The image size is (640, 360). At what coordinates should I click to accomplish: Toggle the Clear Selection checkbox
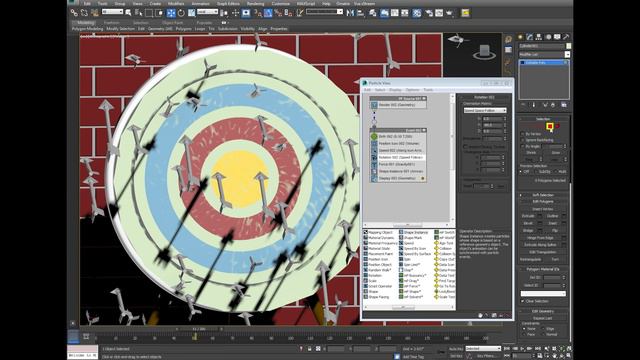point(523,301)
